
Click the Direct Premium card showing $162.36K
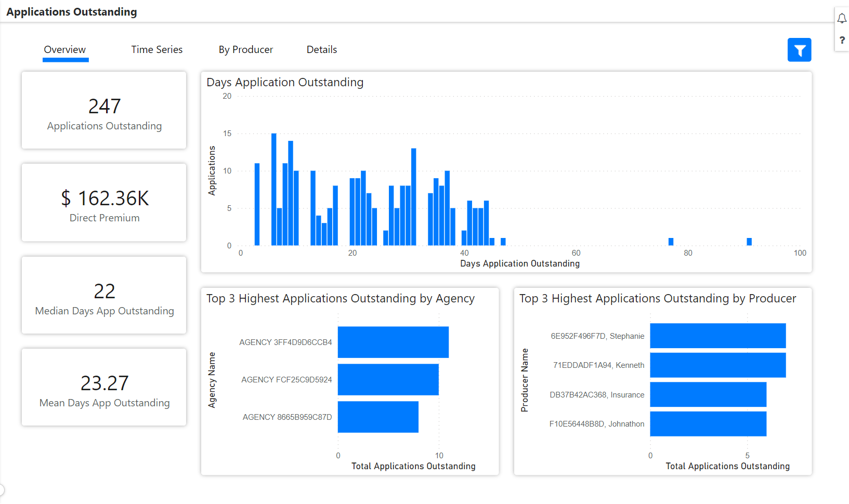103,203
